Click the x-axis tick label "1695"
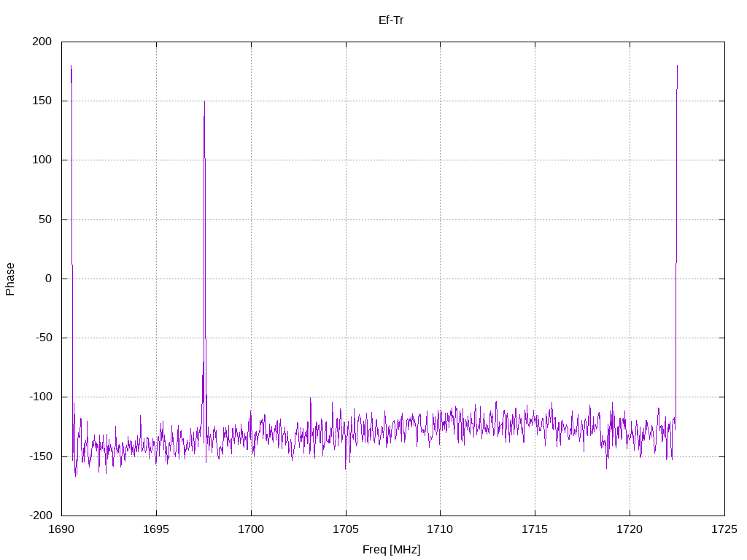This screenshot has width=747, height=560. point(156,529)
